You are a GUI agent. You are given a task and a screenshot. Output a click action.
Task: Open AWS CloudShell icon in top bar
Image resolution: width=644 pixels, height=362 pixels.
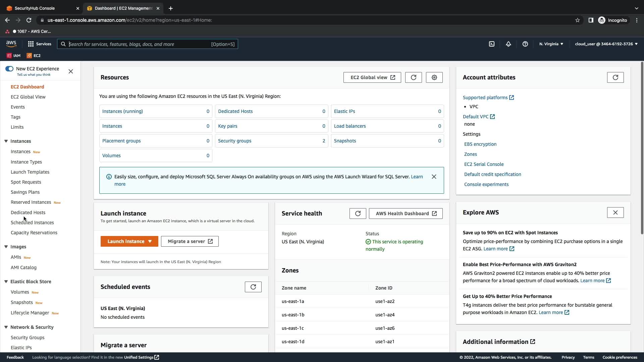point(492,44)
